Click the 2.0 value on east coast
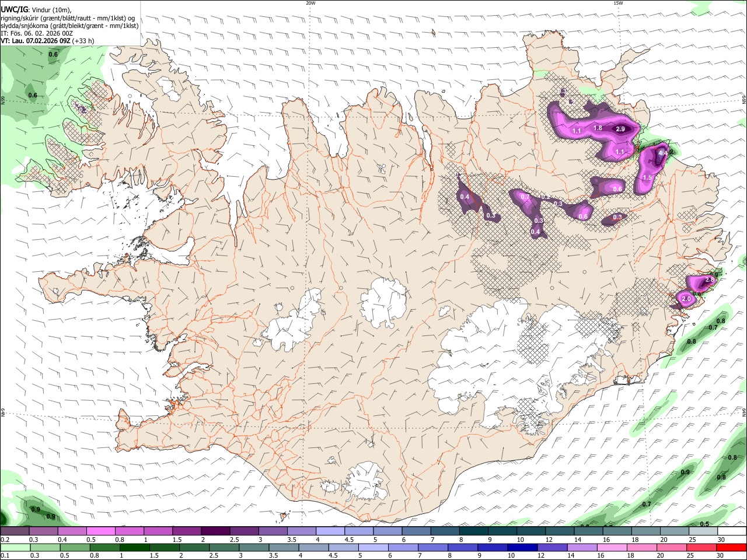 click(686, 299)
